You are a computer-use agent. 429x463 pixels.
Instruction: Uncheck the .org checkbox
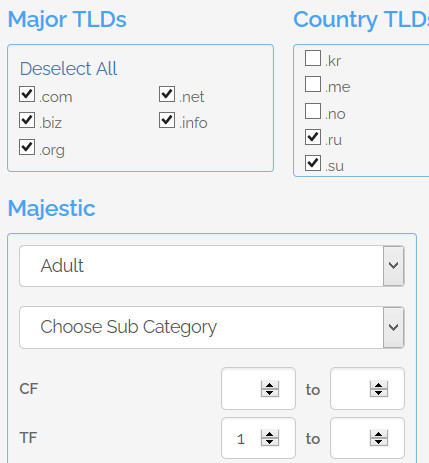point(27,147)
